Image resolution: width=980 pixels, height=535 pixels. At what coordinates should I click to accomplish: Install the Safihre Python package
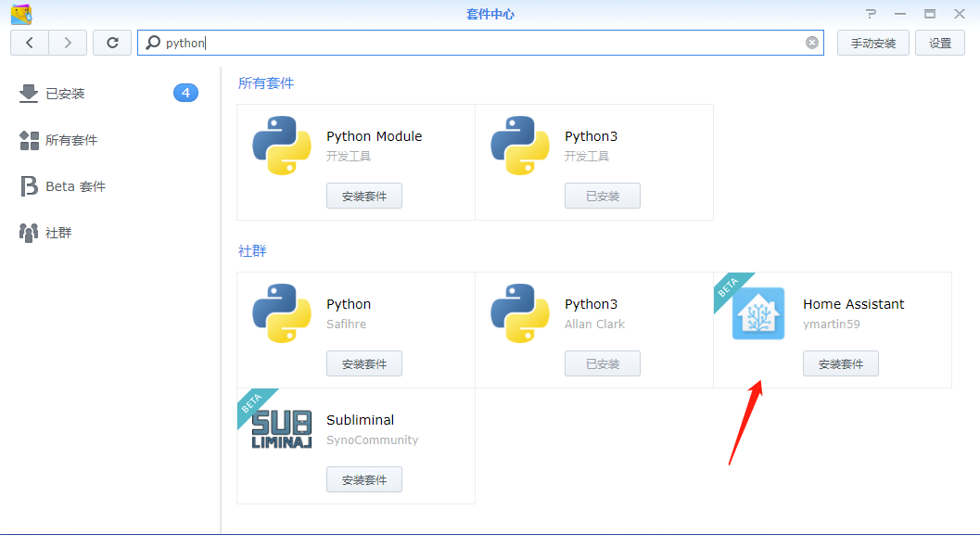pyautogui.click(x=364, y=363)
